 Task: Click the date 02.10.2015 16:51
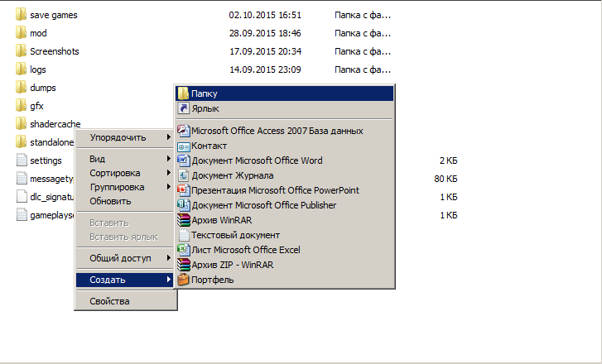click(265, 16)
